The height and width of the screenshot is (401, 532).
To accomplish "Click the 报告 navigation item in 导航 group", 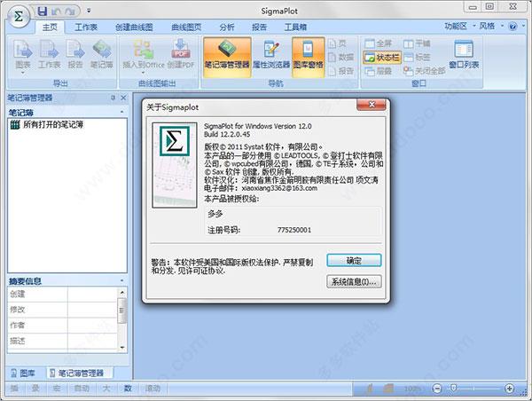I will point(341,71).
